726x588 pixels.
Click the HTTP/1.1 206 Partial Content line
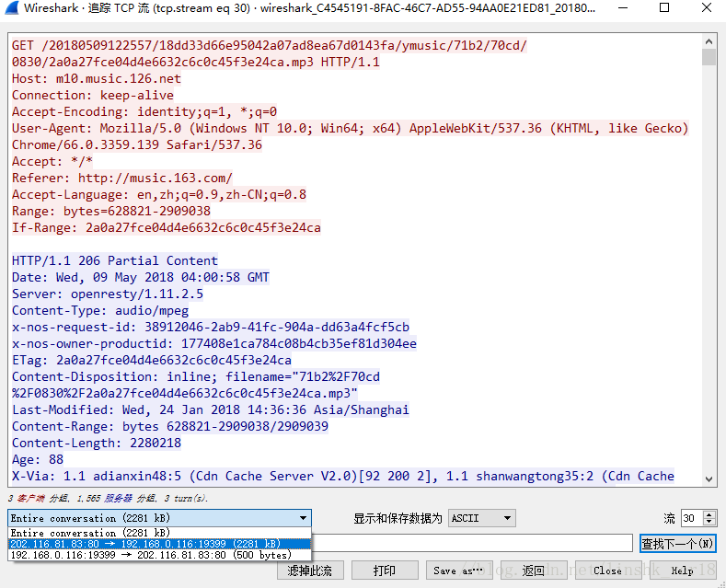point(115,260)
